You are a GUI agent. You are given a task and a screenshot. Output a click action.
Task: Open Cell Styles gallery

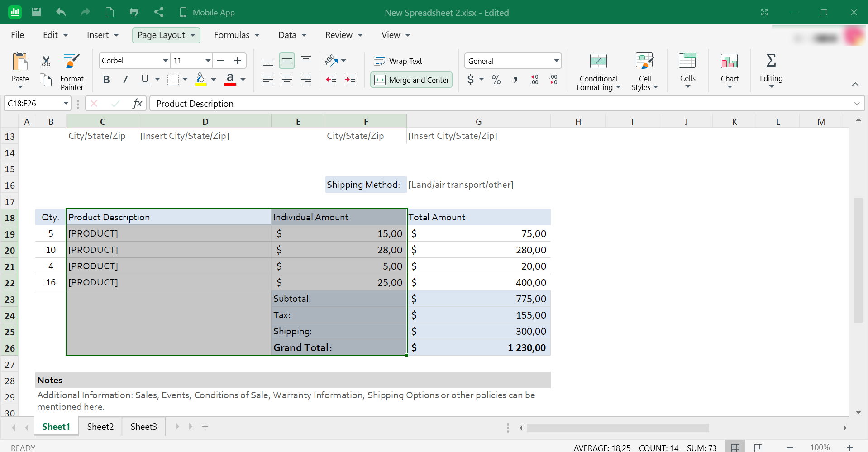[x=644, y=72]
